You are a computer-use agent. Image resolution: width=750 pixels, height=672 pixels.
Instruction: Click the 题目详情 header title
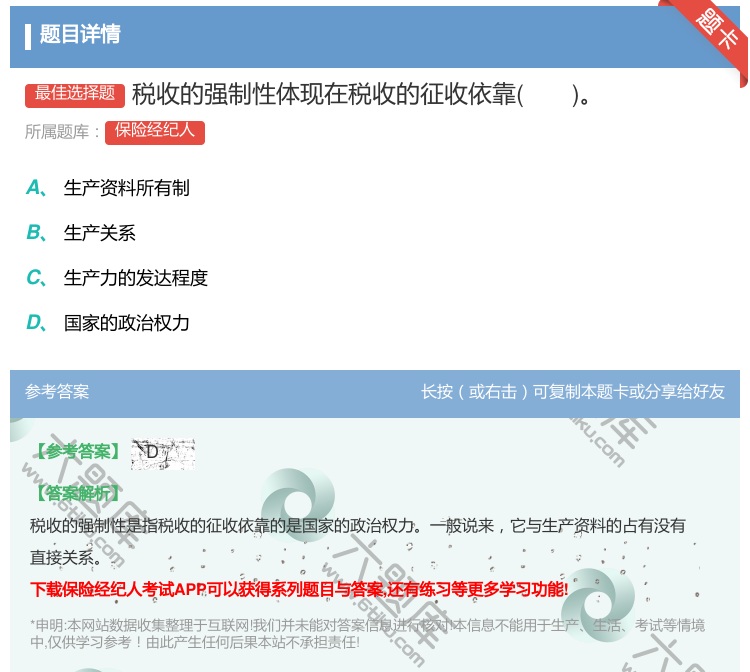80,34
